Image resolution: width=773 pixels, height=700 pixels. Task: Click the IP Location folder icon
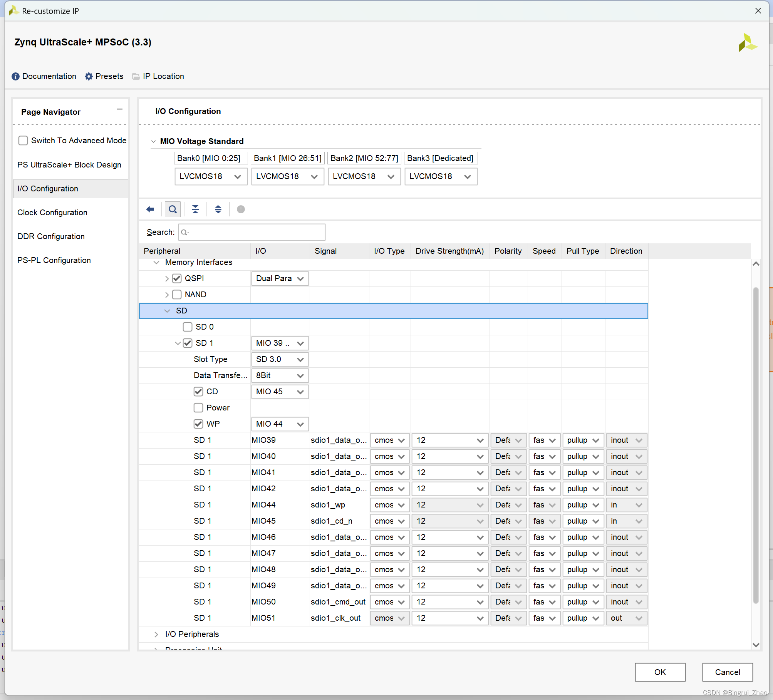[136, 76]
